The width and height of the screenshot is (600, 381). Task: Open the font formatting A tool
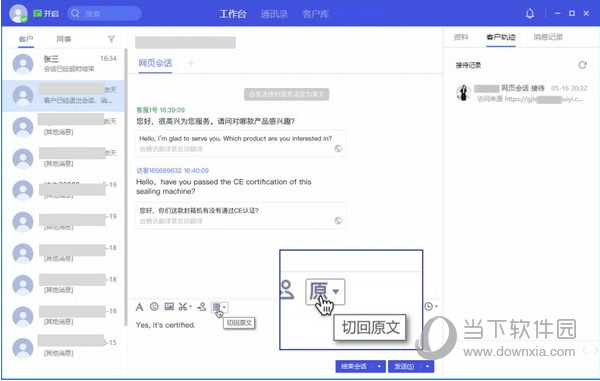point(140,307)
